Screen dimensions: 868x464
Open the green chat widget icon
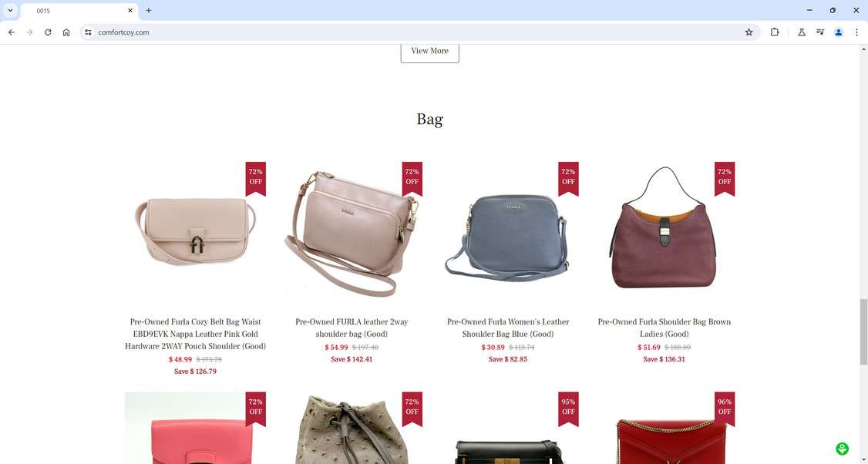842,449
